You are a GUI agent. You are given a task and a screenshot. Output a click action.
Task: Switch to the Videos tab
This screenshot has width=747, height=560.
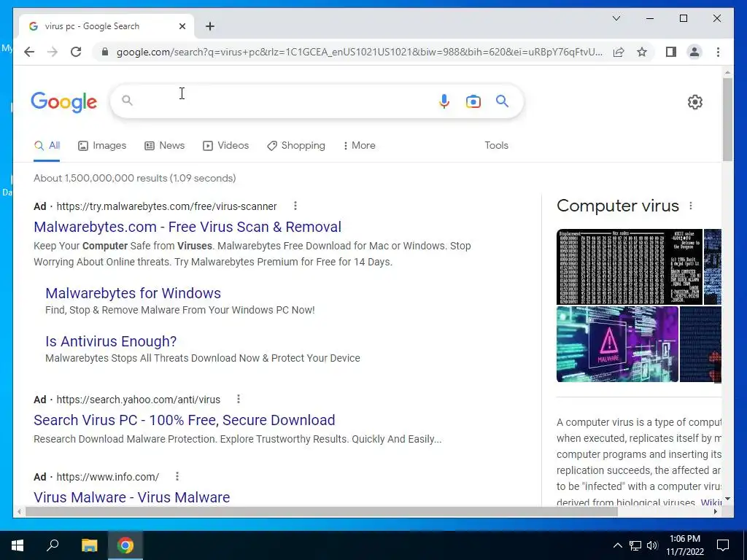[x=225, y=145]
